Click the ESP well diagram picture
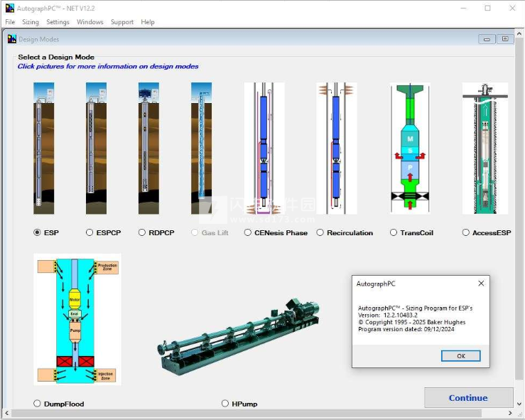The image size is (525, 420). pyautogui.click(x=44, y=149)
